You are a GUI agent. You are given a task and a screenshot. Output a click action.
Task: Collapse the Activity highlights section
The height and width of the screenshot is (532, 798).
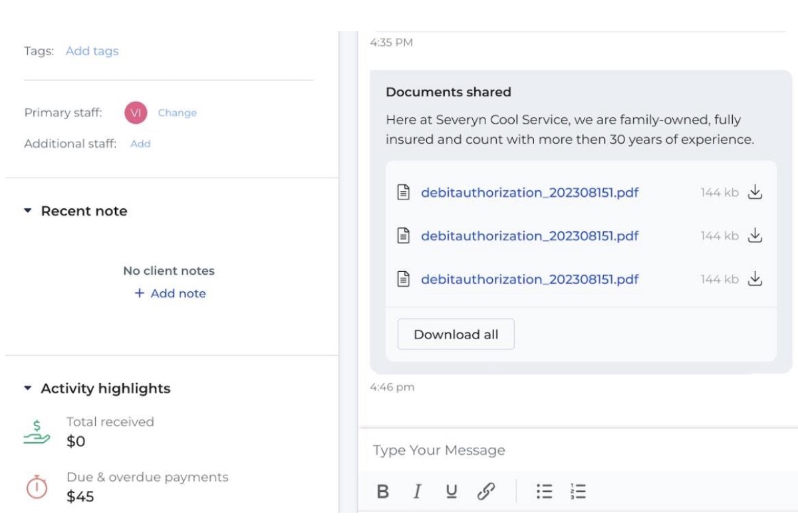tap(28, 388)
